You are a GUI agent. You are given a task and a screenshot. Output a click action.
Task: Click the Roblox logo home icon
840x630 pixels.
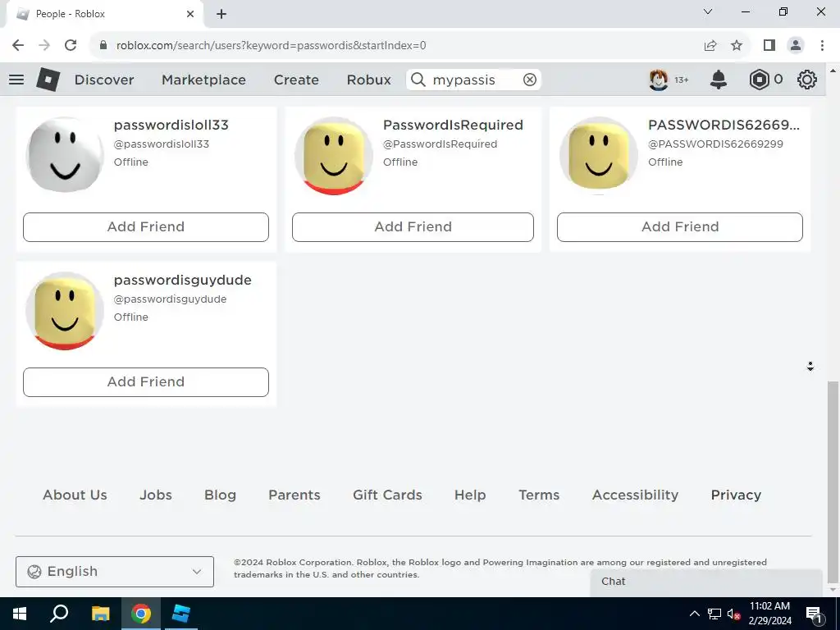point(48,80)
